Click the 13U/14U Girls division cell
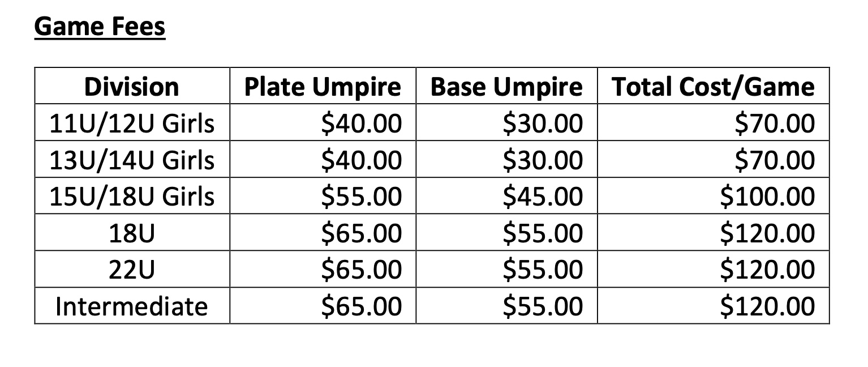Viewport: 868px width, 367px height. (x=132, y=160)
